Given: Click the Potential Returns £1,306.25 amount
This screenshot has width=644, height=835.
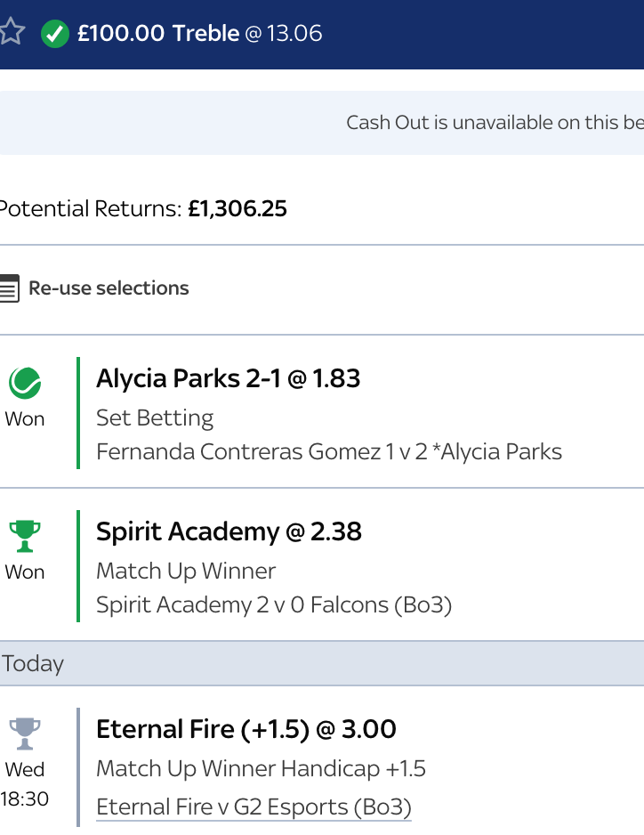Looking at the screenshot, I should (237, 209).
